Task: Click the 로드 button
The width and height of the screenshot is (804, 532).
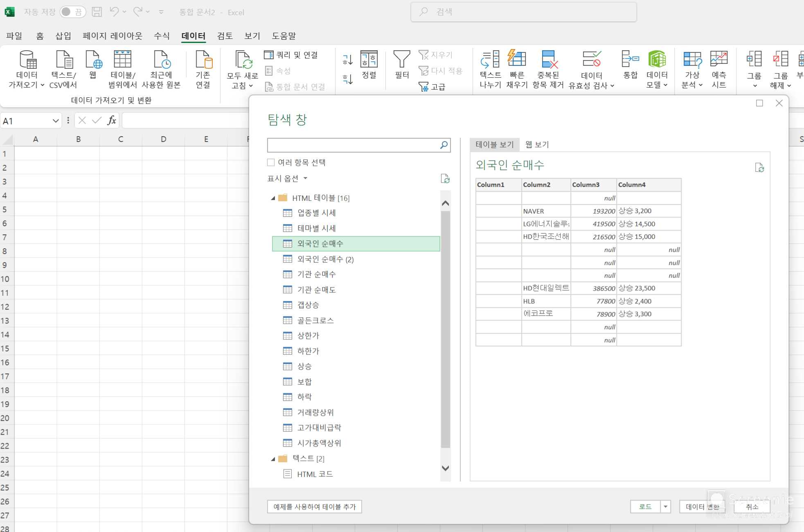Action: [x=645, y=507]
